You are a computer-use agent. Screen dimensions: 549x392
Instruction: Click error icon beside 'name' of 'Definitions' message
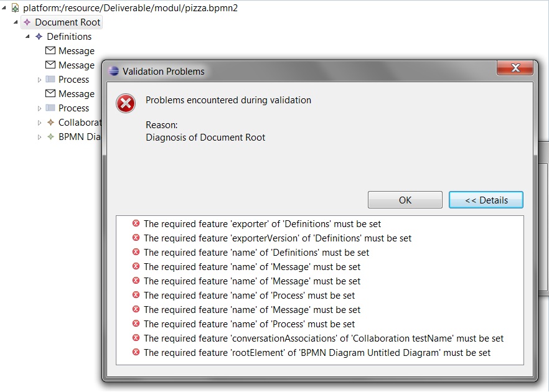coord(136,252)
